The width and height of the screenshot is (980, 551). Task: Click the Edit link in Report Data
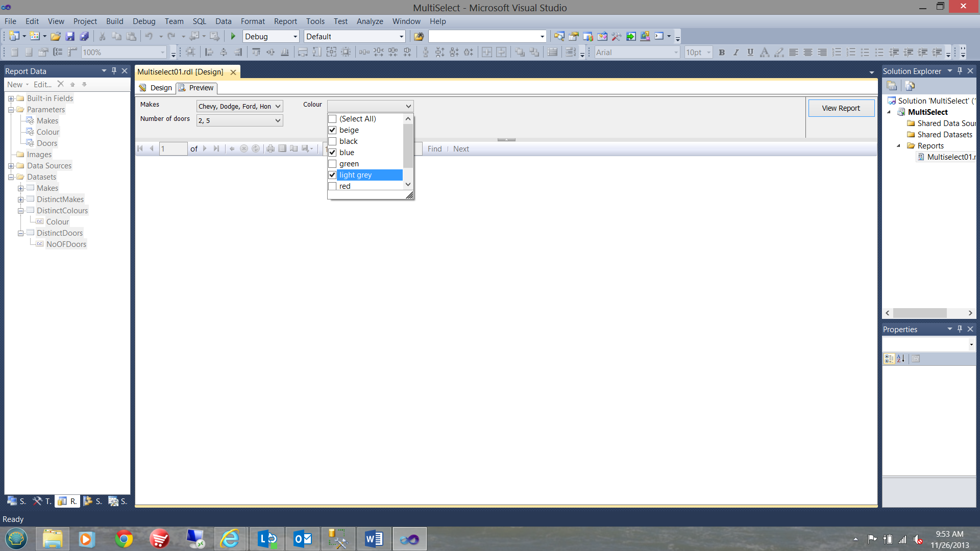coord(42,84)
